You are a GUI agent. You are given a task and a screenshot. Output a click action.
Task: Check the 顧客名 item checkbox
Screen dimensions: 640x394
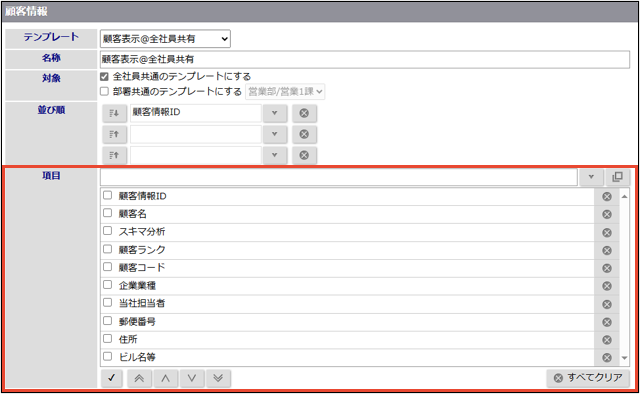point(107,213)
